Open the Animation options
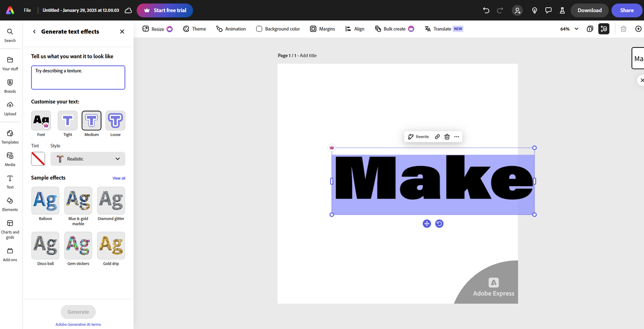This screenshot has width=644, height=329. click(231, 29)
